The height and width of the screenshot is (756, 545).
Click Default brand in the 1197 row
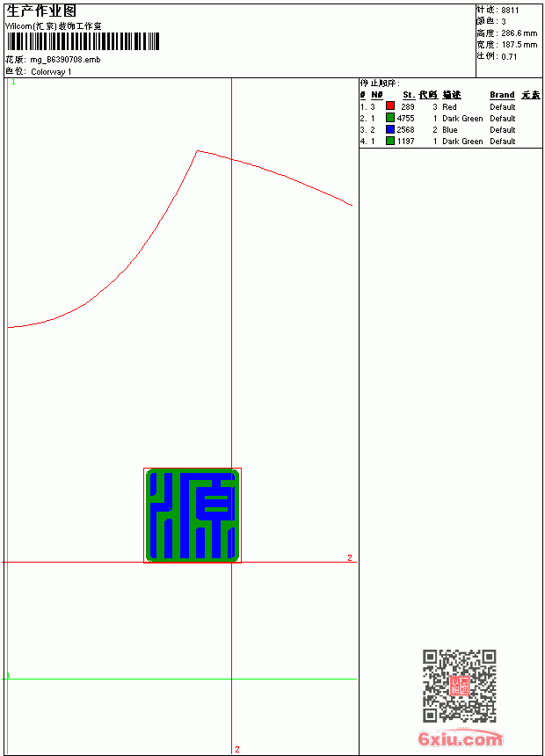[503, 142]
